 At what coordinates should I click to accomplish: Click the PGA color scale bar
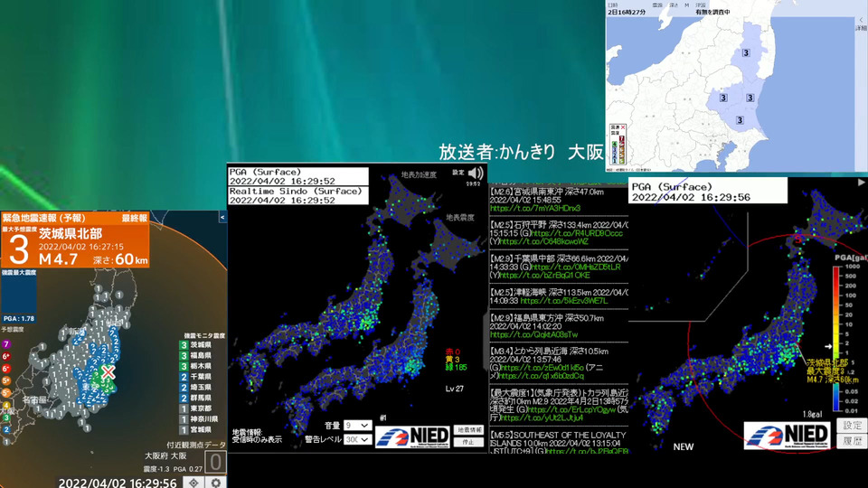point(836,339)
